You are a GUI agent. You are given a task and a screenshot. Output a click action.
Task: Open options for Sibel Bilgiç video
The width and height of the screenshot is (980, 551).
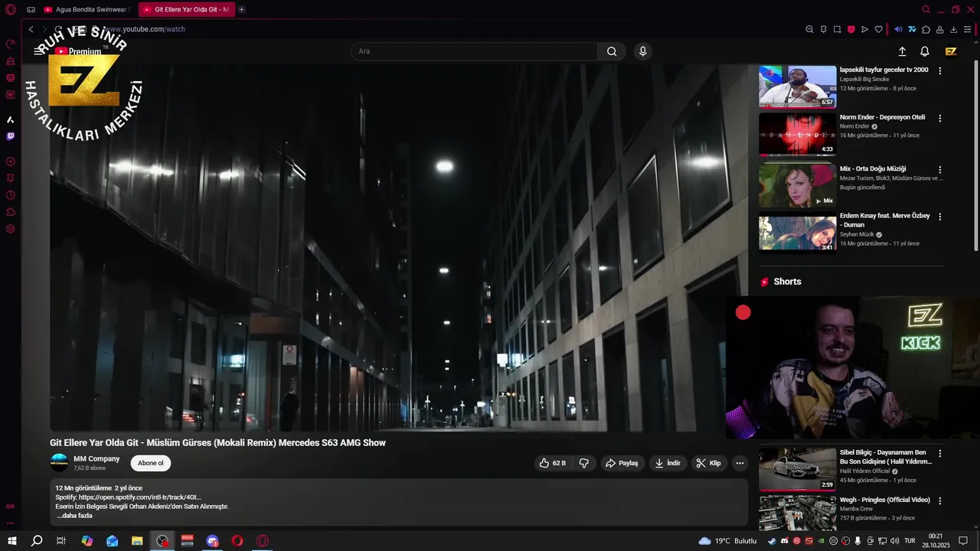coord(940,453)
